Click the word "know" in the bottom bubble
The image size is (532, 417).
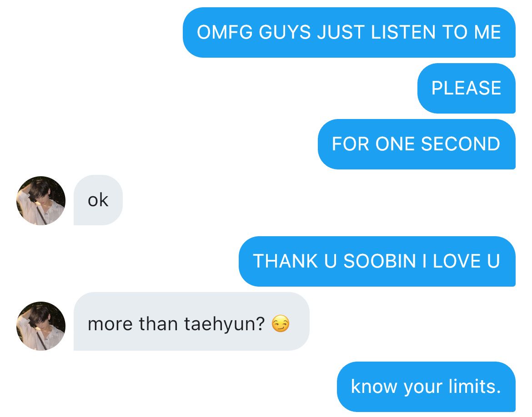point(374,387)
